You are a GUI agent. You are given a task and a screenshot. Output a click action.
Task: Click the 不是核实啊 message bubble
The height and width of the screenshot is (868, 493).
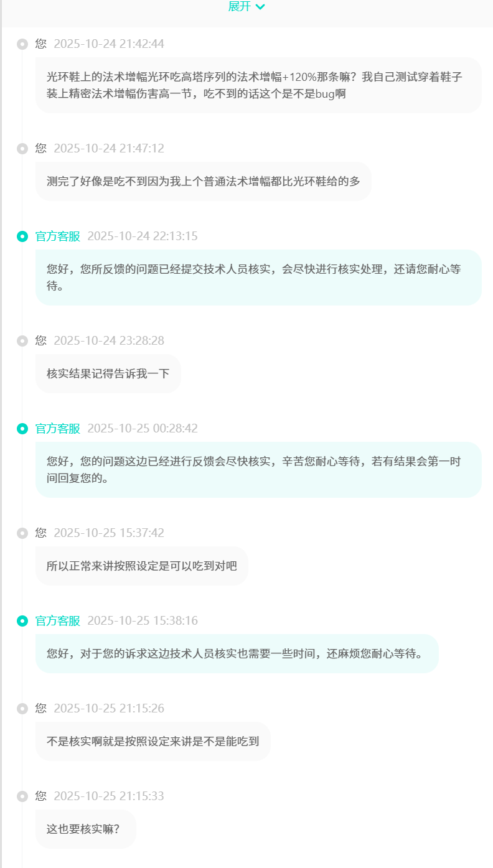(153, 741)
